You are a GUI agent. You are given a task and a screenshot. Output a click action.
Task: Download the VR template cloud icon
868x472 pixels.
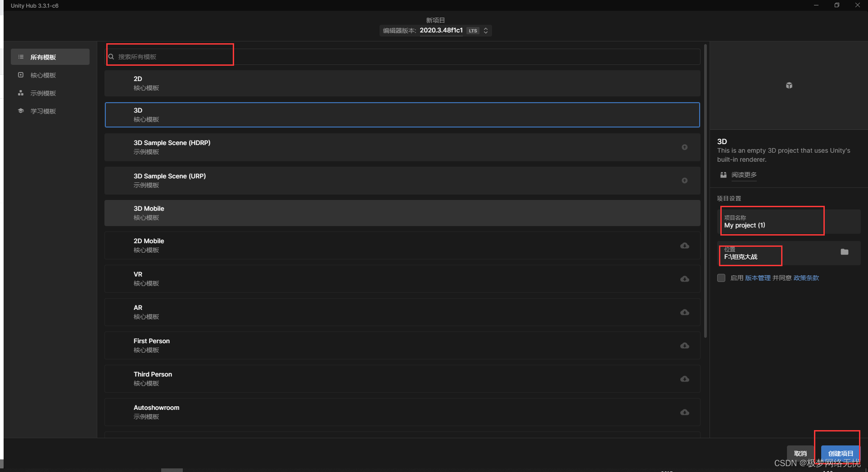point(684,279)
